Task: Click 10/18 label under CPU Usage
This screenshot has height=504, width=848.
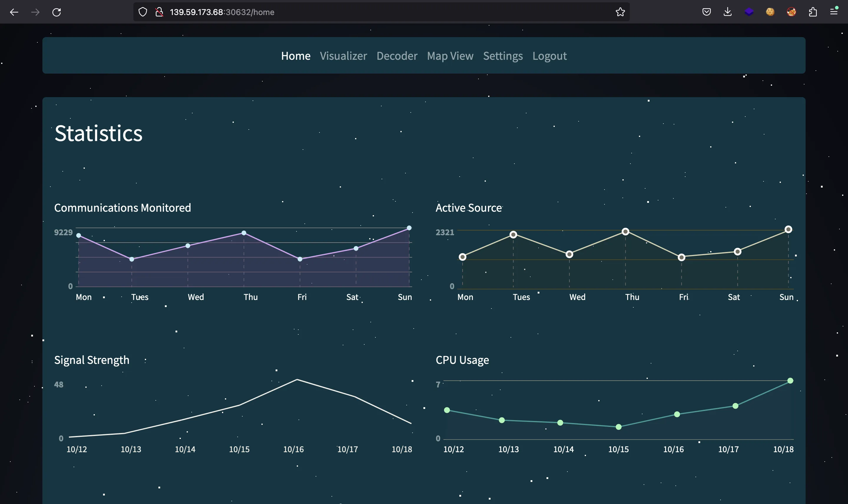Action: (783, 449)
